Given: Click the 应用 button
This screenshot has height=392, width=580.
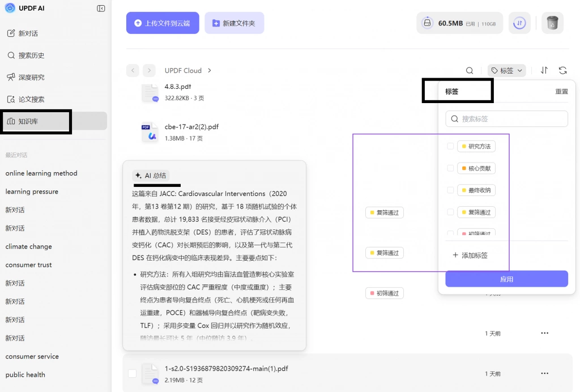Looking at the screenshot, I should pos(506,279).
